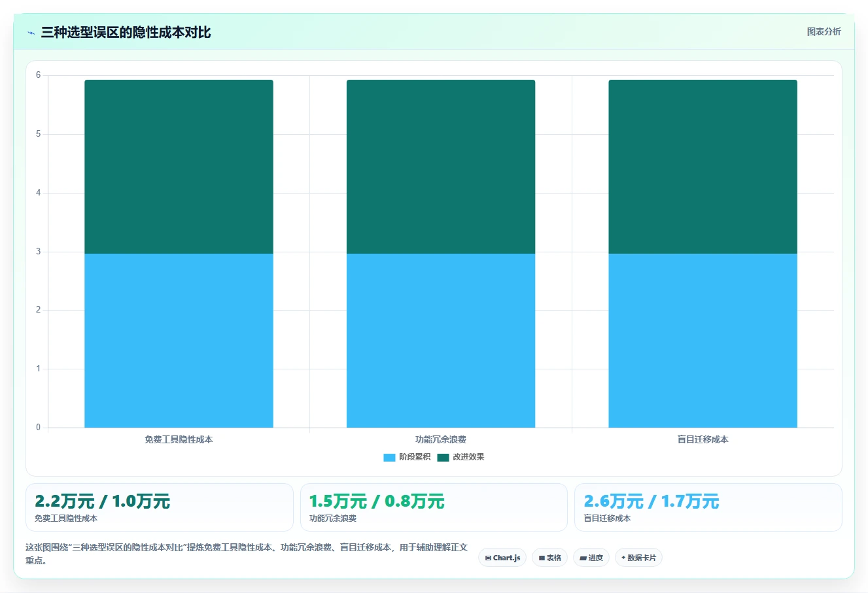The height and width of the screenshot is (593, 868).
Task: Click the chart title 三种选型误区的隐性成本对比
Action: click(x=126, y=33)
